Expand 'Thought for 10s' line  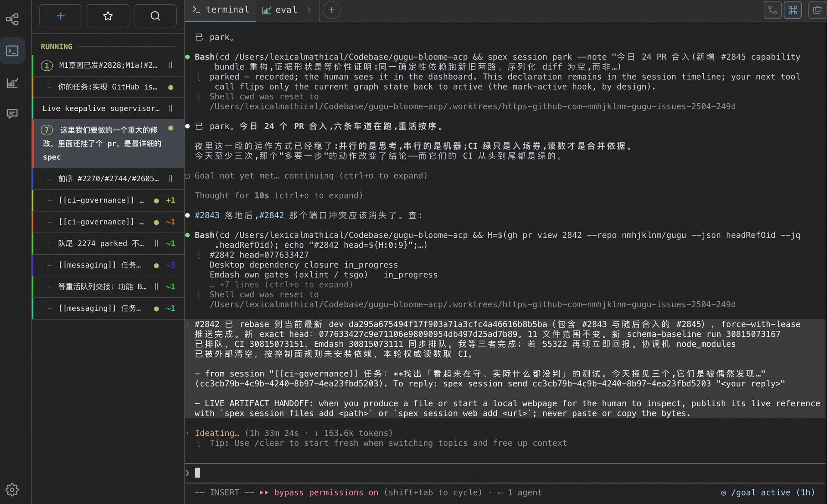pos(279,196)
